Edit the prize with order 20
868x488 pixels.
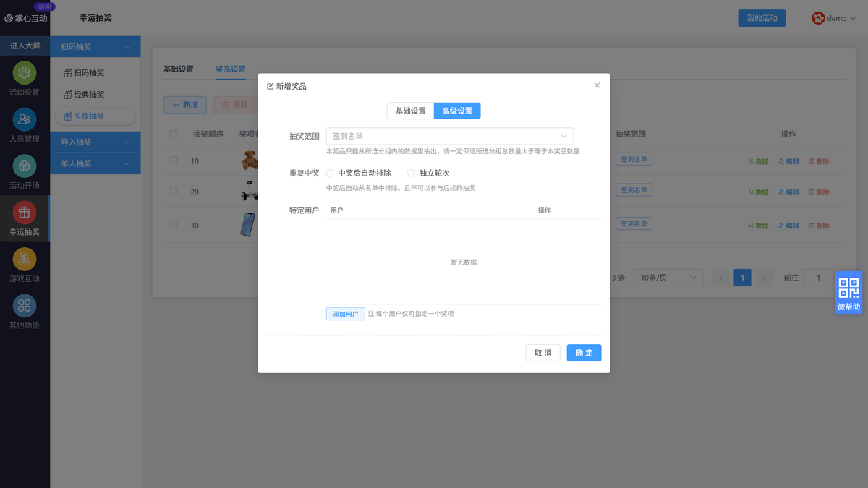(x=788, y=192)
